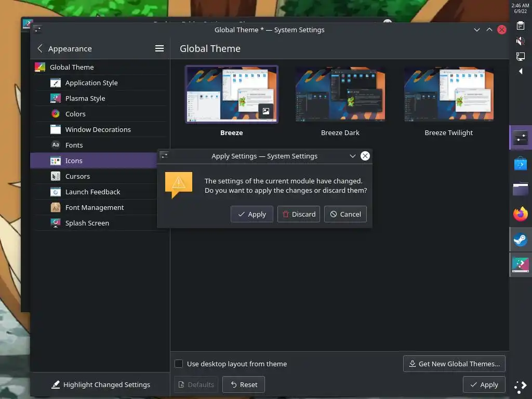
Task: Show preview on the Breeze thumbnail
Action: click(266, 111)
